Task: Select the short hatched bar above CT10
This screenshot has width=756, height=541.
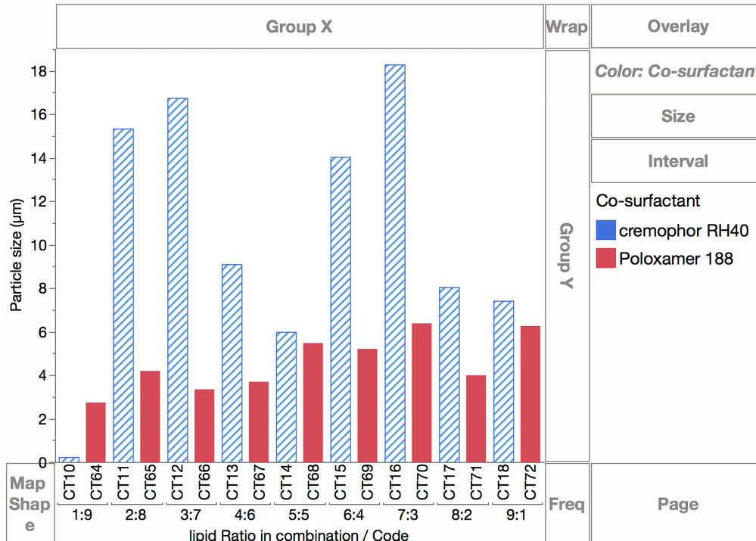Action: coord(69,459)
